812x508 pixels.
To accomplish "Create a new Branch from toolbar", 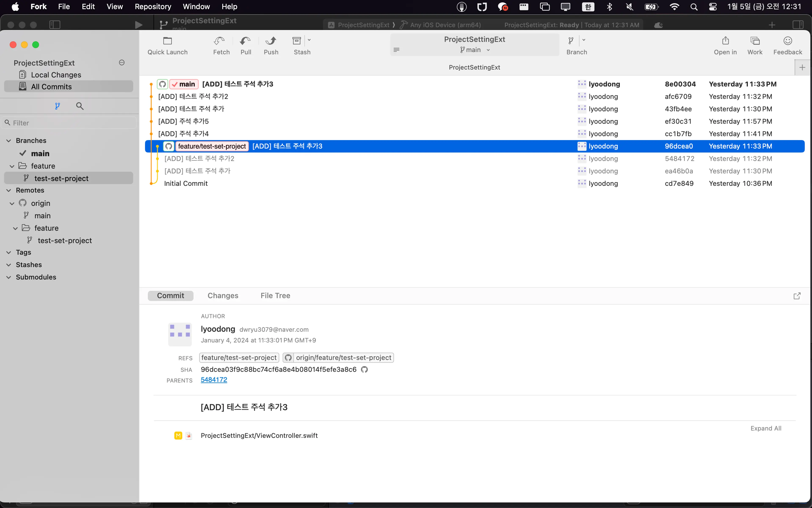I will pos(571,41).
